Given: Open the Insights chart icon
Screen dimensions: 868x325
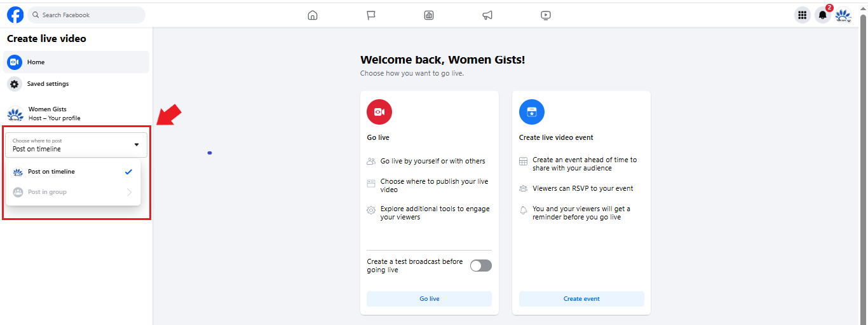Looking at the screenshot, I should tap(429, 15).
